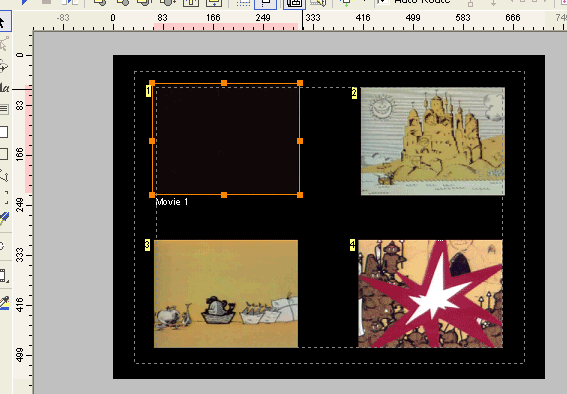Choose the brush color tool in left toolbar
This screenshot has height=394, width=567.
point(4,219)
